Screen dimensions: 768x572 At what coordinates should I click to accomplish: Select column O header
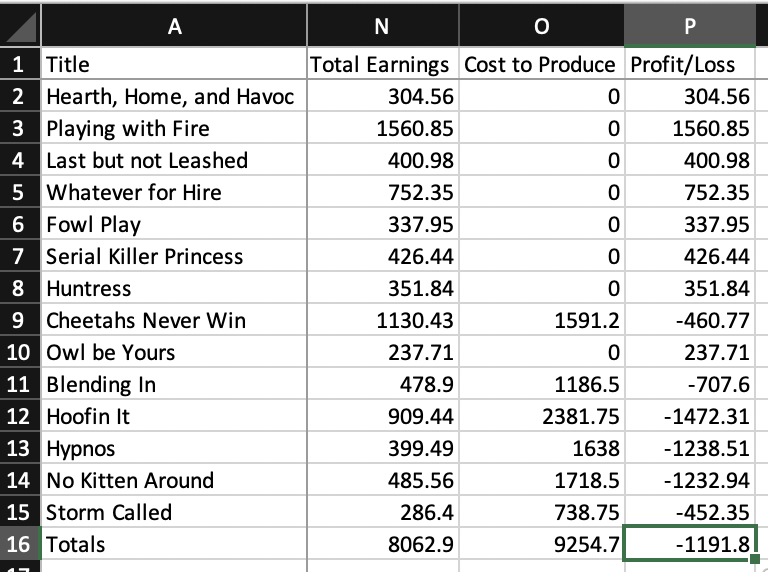[x=542, y=25]
